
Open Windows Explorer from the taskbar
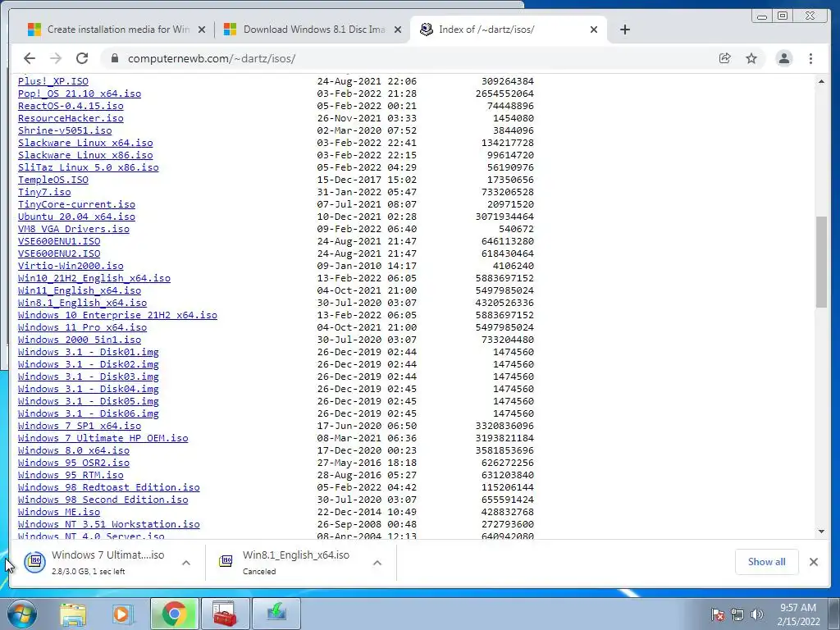click(73, 614)
